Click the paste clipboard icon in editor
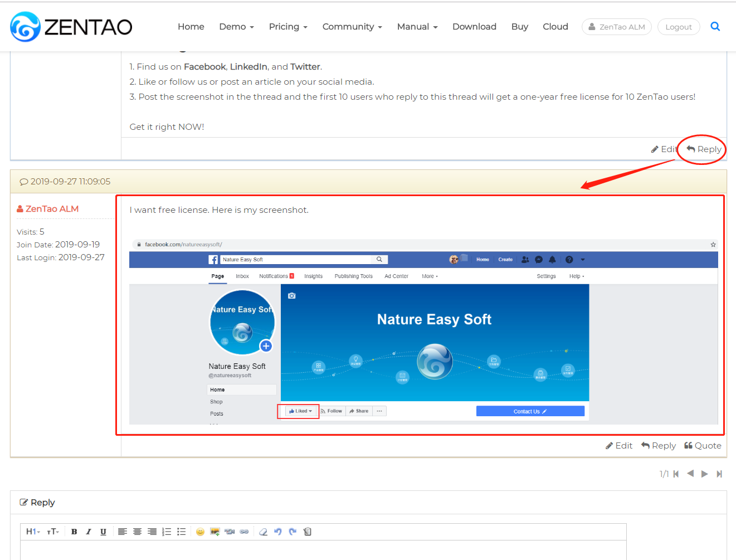Image resolution: width=736 pixels, height=560 pixels. tap(308, 532)
